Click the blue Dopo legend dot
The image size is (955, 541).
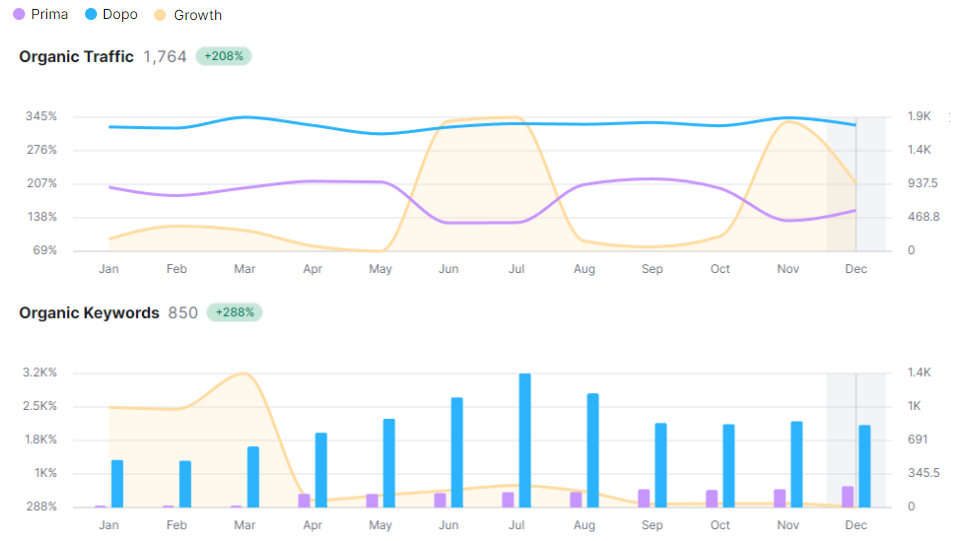(x=90, y=15)
